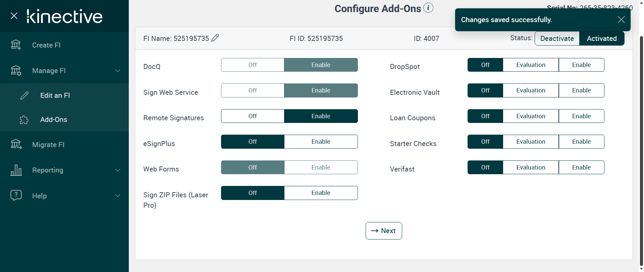Image resolution: width=644 pixels, height=272 pixels.
Task: Click the X icon to collapse sidebar
Action: coord(14,16)
